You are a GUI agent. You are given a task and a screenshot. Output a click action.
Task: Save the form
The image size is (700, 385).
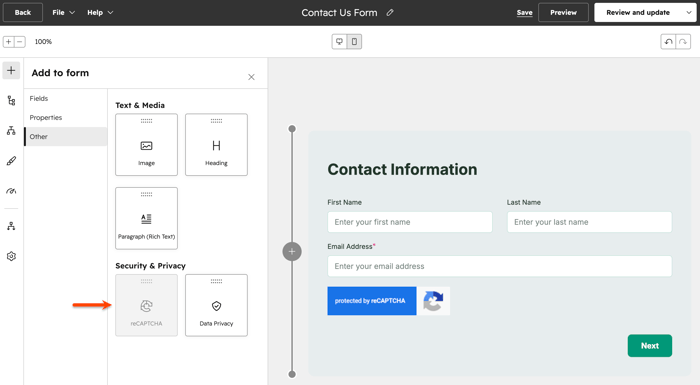pyautogui.click(x=525, y=13)
